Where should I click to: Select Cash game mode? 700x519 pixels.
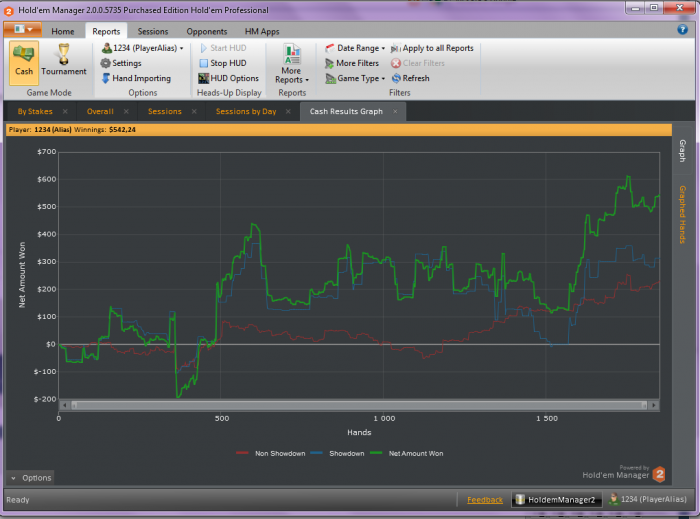pos(24,62)
